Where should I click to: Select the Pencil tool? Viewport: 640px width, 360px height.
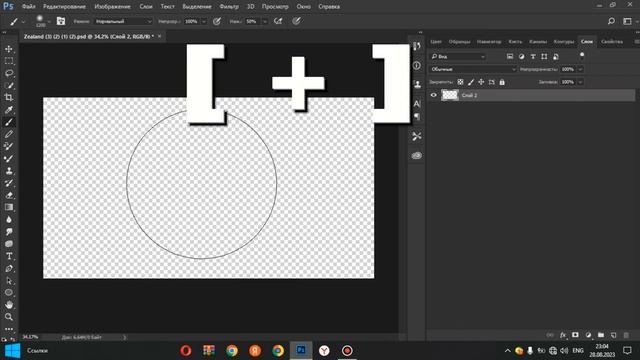pyautogui.click(x=9, y=134)
